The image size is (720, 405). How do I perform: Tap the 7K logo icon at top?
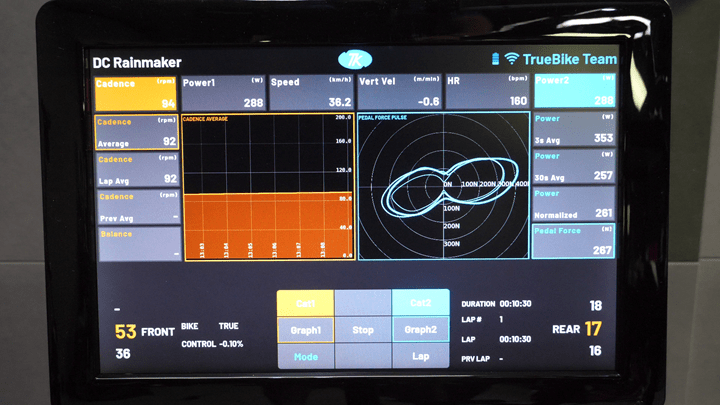(x=354, y=60)
